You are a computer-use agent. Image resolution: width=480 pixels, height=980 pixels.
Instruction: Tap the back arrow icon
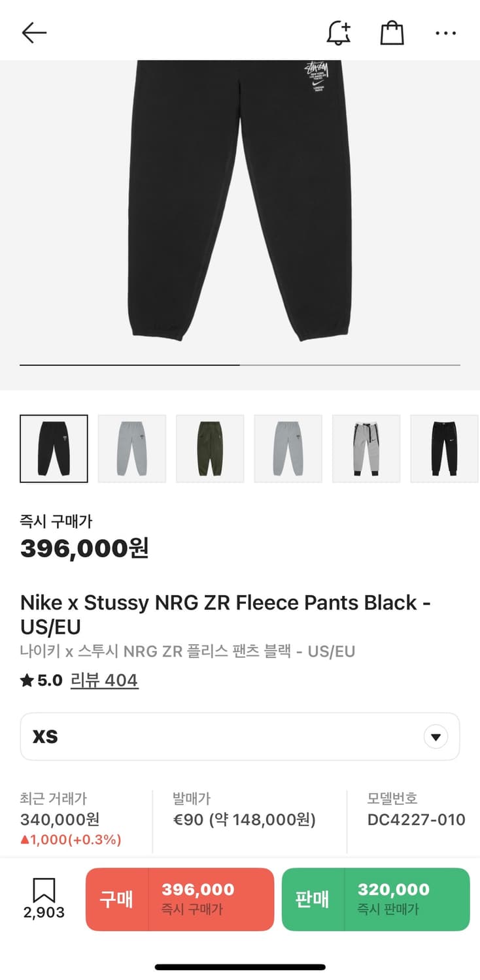pos(34,33)
